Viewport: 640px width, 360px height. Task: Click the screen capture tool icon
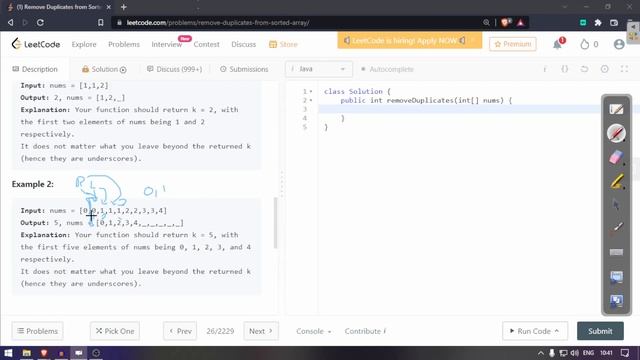pyautogui.click(x=616, y=277)
